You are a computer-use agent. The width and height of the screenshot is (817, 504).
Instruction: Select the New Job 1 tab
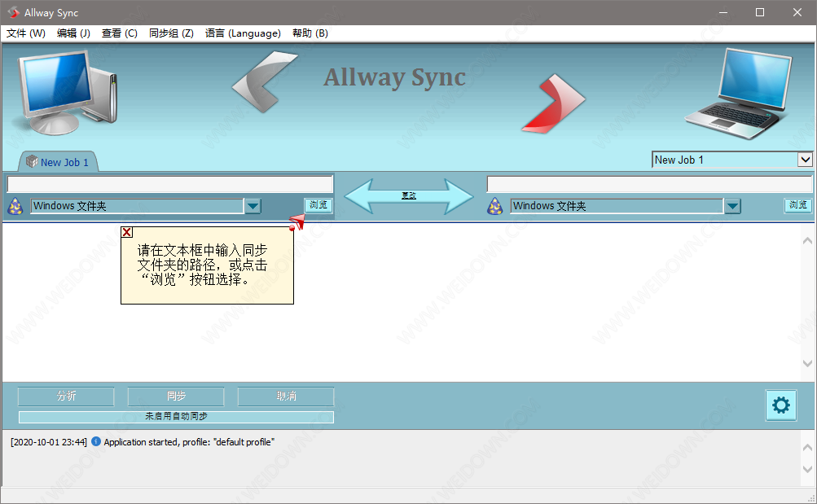coord(59,162)
